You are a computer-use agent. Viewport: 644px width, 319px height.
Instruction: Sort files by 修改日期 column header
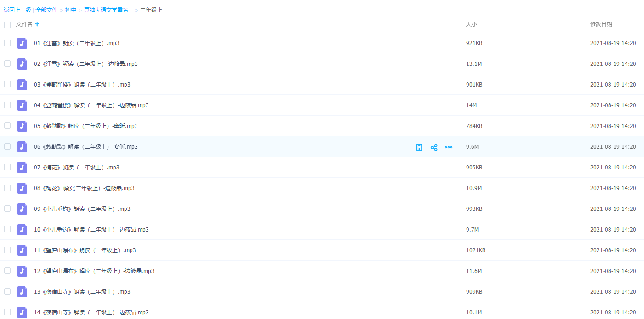(x=601, y=24)
